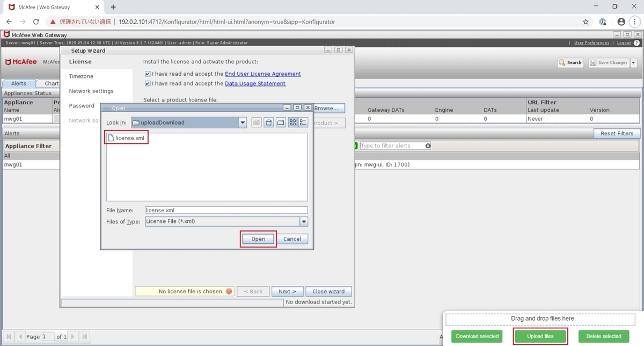Open Data Usage Statement link
The width and height of the screenshot is (644, 346).
[255, 83]
